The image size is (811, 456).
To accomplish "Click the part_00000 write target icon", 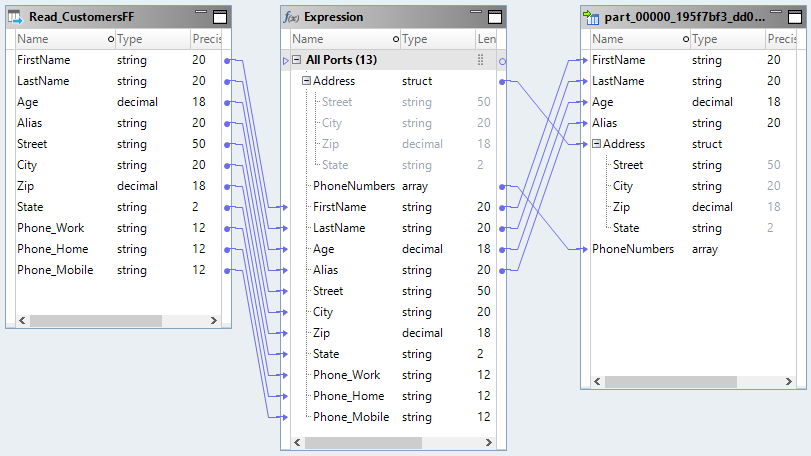I will tap(591, 17).
